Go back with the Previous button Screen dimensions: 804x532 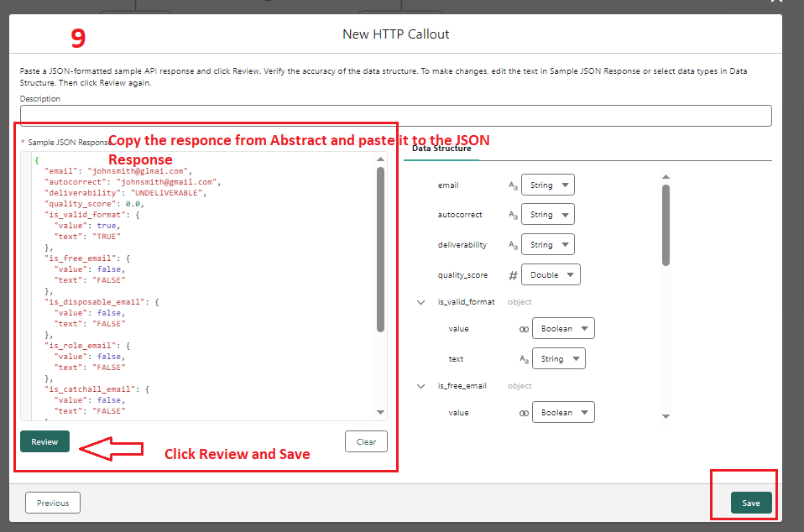(53, 503)
